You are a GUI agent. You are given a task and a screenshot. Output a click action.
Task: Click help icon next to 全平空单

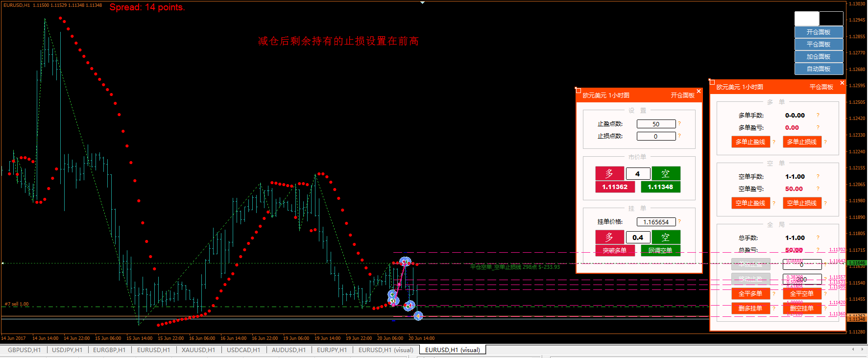[x=825, y=294]
